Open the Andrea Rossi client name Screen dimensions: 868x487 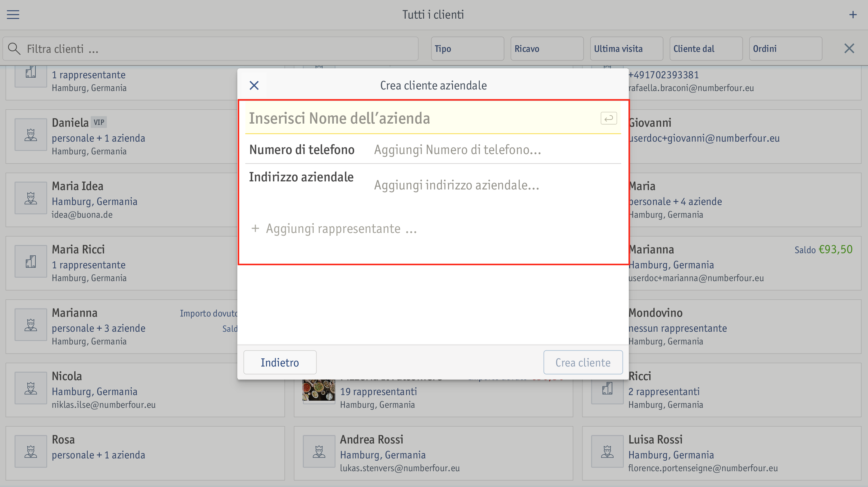[x=371, y=439]
